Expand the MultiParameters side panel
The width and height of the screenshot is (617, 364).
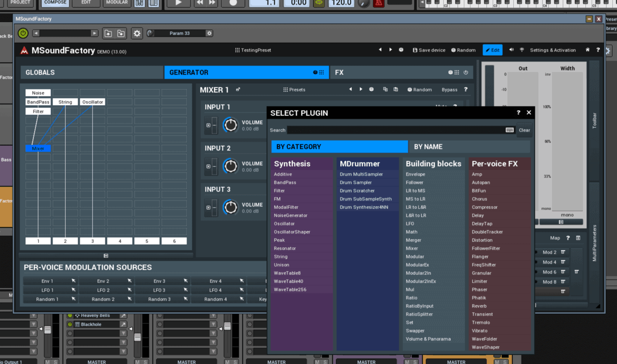(x=594, y=243)
